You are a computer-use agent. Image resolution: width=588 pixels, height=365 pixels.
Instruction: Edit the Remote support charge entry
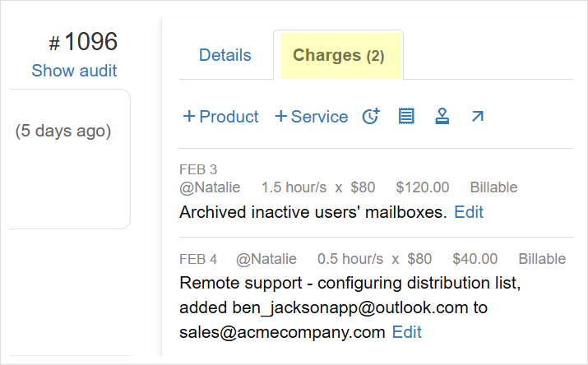coord(407,332)
